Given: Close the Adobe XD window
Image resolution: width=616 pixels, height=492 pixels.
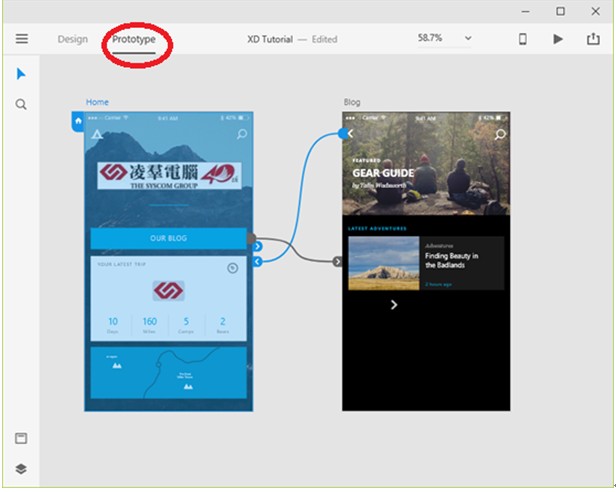Looking at the screenshot, I should [x=596, y=11].
